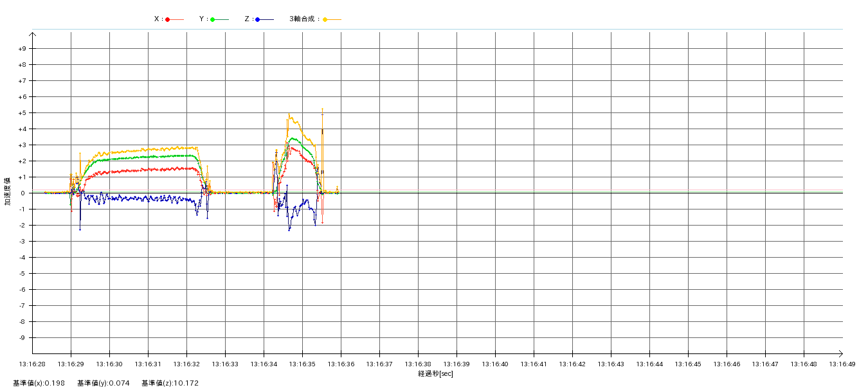Image resolution: width=868 pixels, height=392 pixels.
Task: Click the blue Z legend marker
Action: (x=258, y=20)
